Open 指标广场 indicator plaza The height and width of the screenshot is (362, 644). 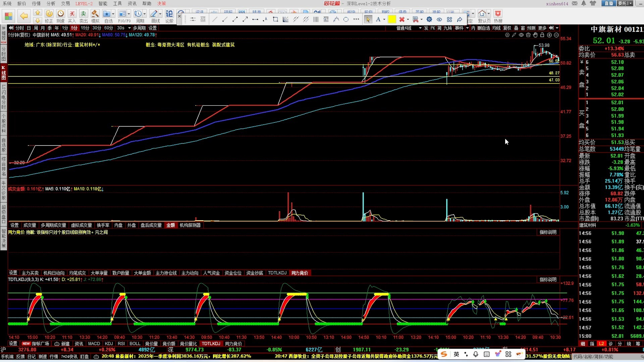pos(36,344)
